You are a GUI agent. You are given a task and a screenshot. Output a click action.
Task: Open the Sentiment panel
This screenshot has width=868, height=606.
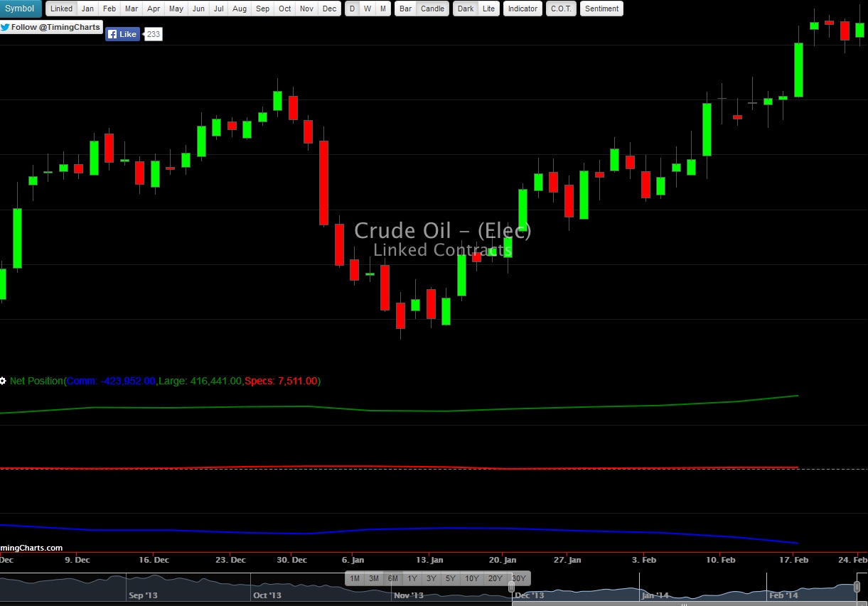(x=601, y=8)
